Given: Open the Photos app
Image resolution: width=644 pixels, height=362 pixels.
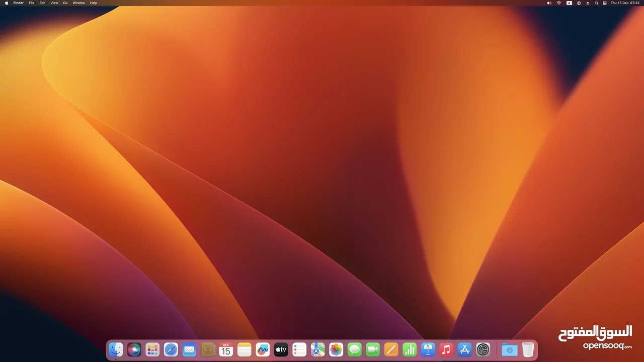Looking at the screenshot, I should (x=336, y=349).
